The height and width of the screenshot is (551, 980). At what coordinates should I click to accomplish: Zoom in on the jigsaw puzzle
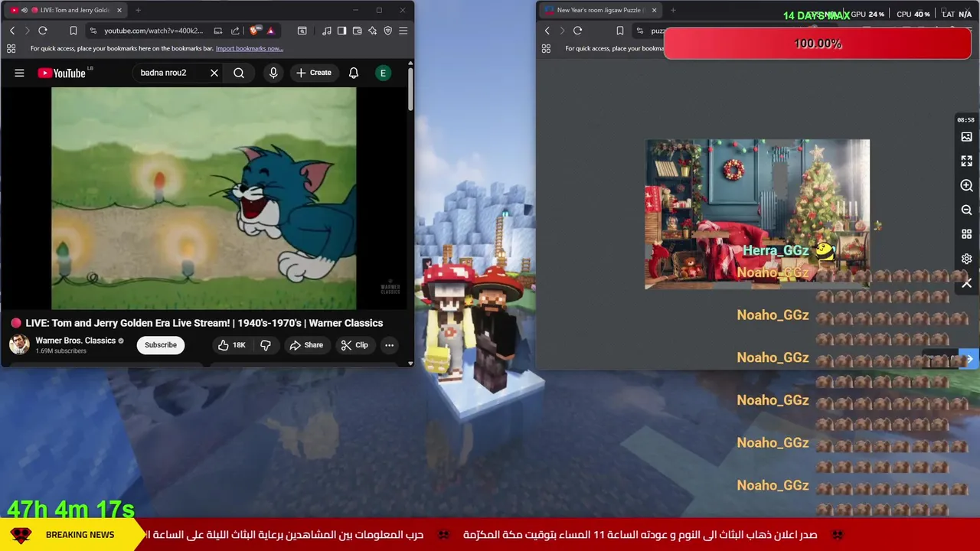click(966, 186)
